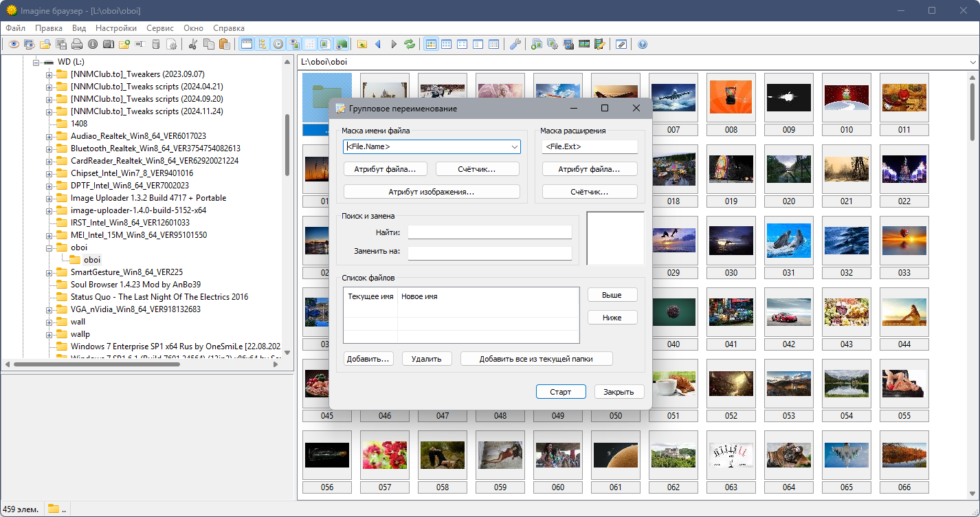Toggle the folder tree panel button
The height and width of the screenshot is (517, 980).
[262, 44]
